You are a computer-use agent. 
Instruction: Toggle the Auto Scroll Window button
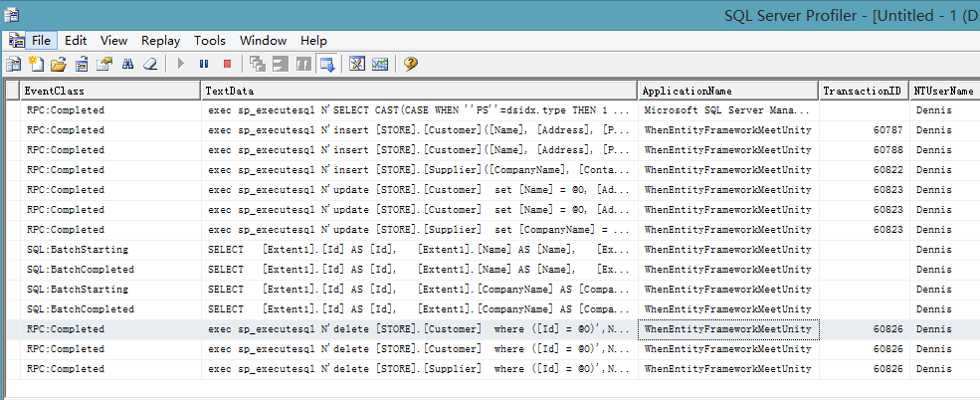(327, 64)
